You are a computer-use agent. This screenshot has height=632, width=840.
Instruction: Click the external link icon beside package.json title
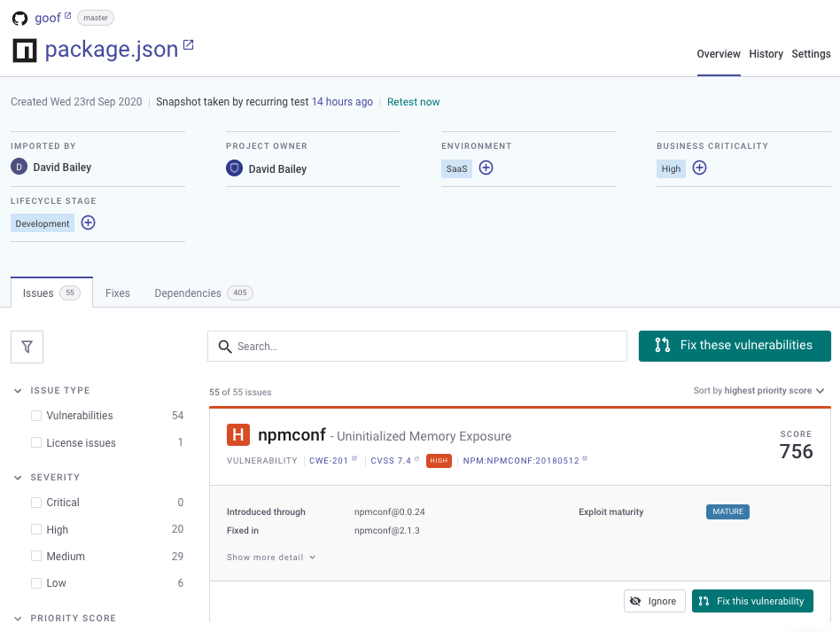187,43
